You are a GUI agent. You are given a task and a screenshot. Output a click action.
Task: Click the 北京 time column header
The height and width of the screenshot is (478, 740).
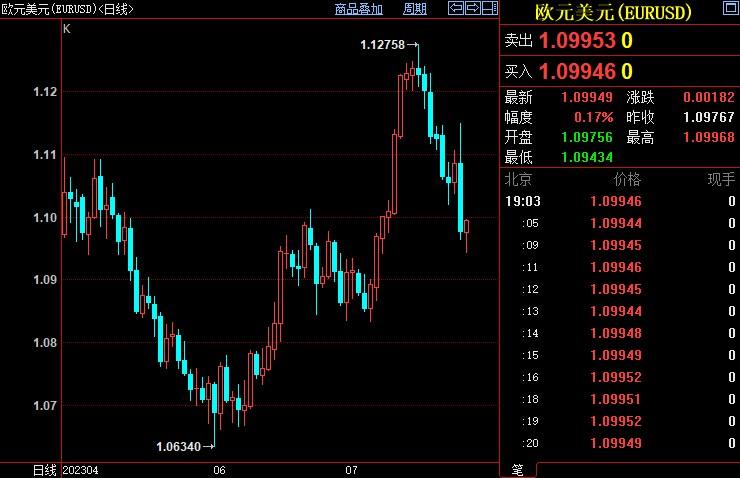pyautogui.click(x=518, y=180)
